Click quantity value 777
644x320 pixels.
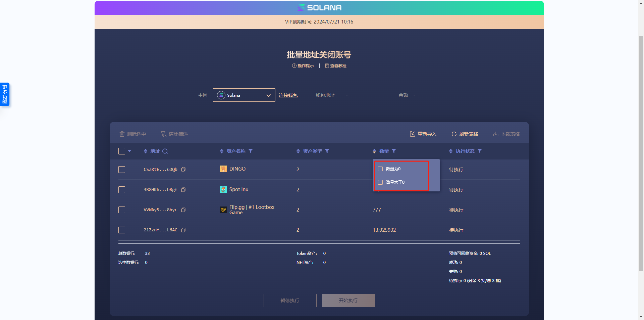click(377, 210)
